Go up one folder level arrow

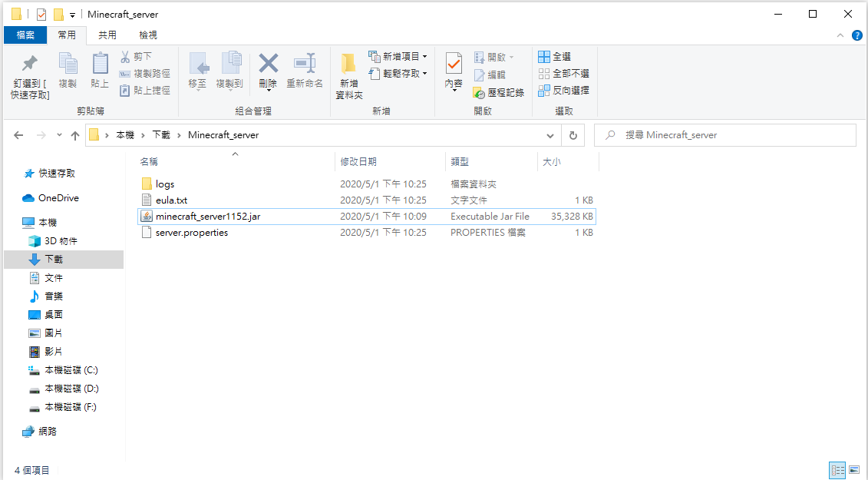click(75, 135)
